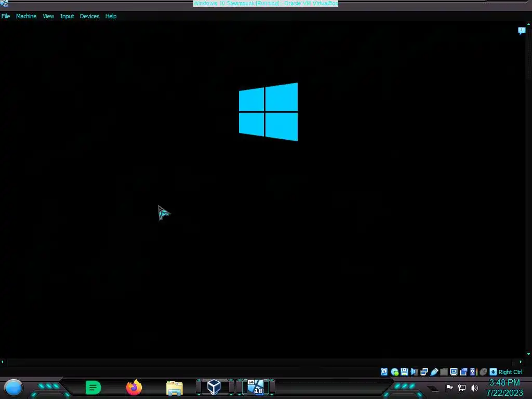This screenshot has width=532, height=399.
Task: Launch Firefox from the taskbar
Action: 134,388
